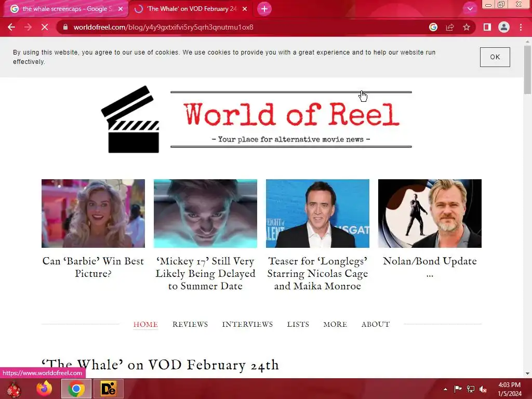
Task: Open Chrome side panel
Action: tap(487, 27)
